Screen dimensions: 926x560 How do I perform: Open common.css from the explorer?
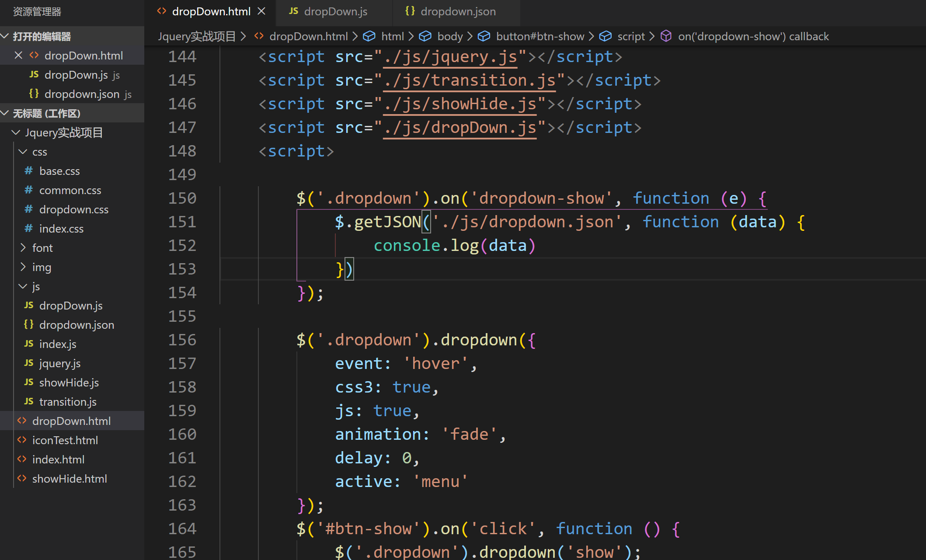coord(72,190)
